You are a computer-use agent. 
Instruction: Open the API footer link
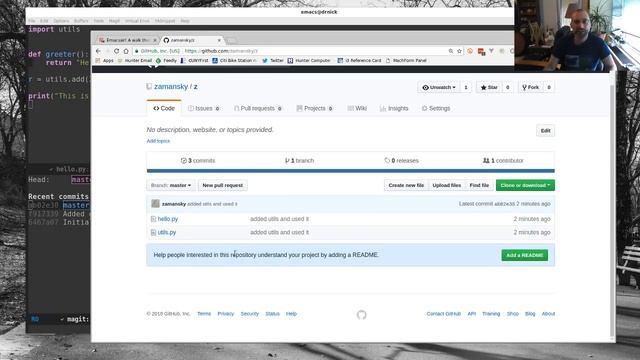pos(472,314)
